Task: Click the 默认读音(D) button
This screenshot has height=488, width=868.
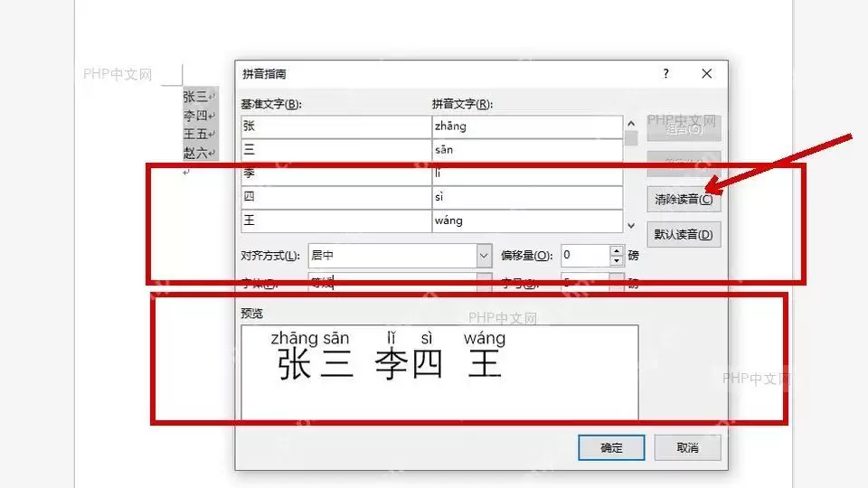Action: [x=684, y=235]
